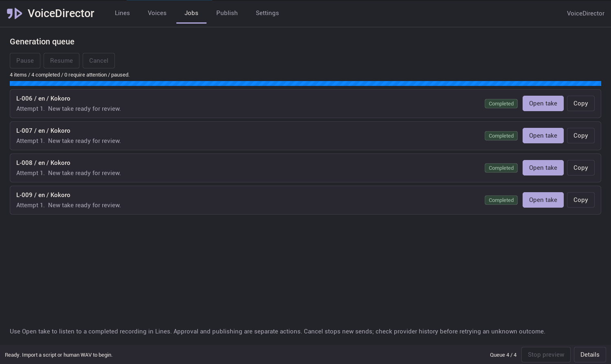Copy the L-009 job details

point(581,200)
